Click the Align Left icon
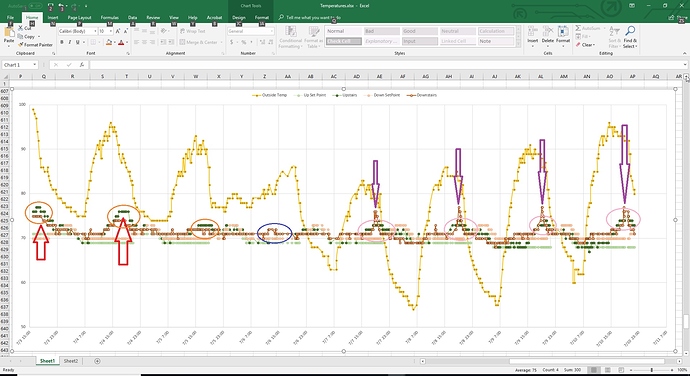The width and height of the screenshot is (690, 376). pyautogui.click(x=136, y=42)
